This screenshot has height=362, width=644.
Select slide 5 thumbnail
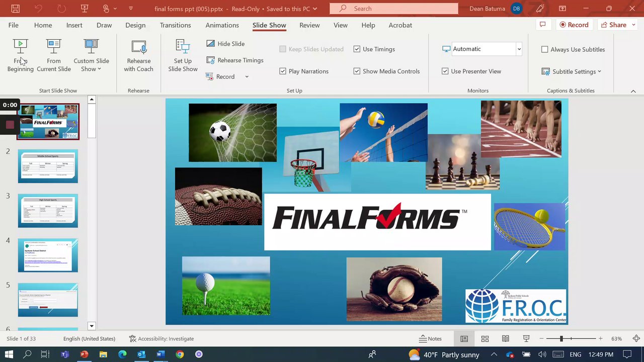click(48, 300)
